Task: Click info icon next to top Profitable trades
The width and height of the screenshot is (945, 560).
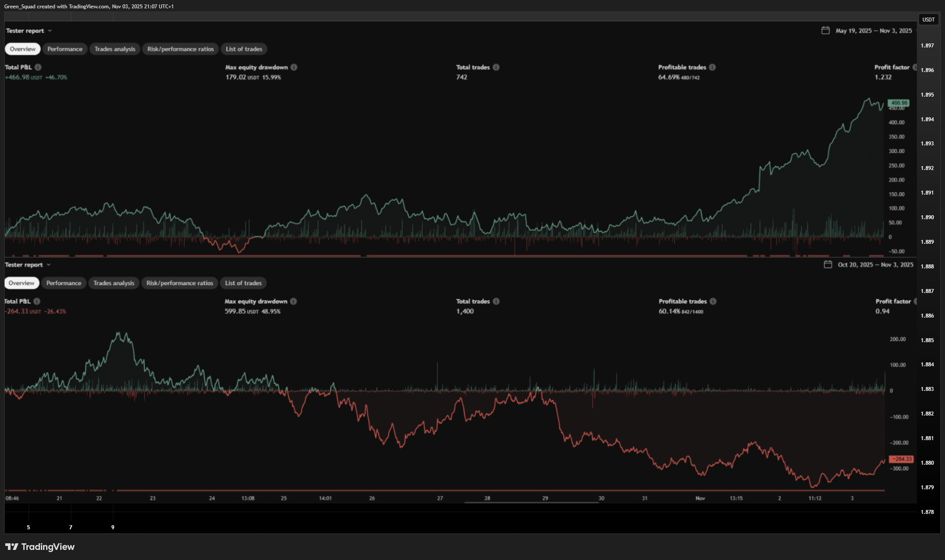Action: click(x=713, y=67)
